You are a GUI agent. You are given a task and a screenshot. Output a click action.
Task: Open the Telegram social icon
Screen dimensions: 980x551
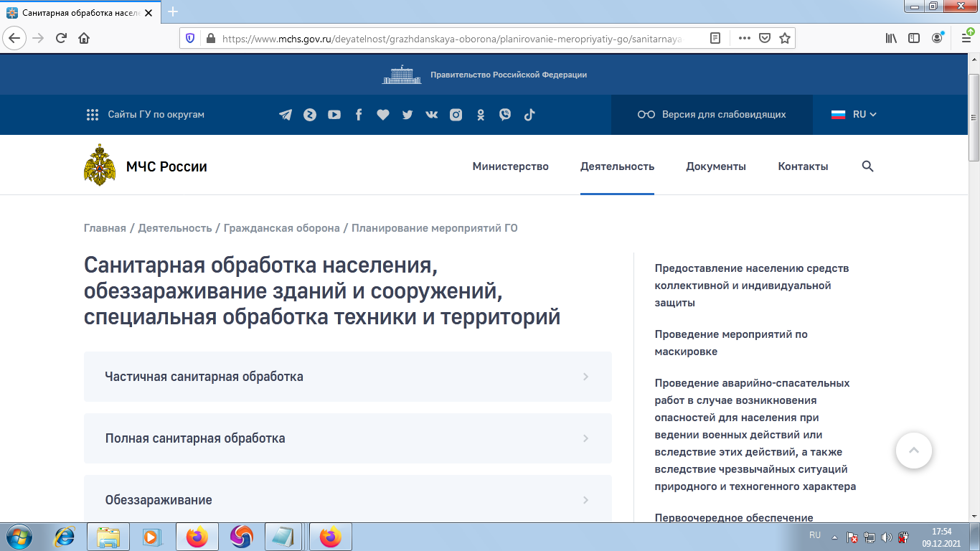click(286, 114)
